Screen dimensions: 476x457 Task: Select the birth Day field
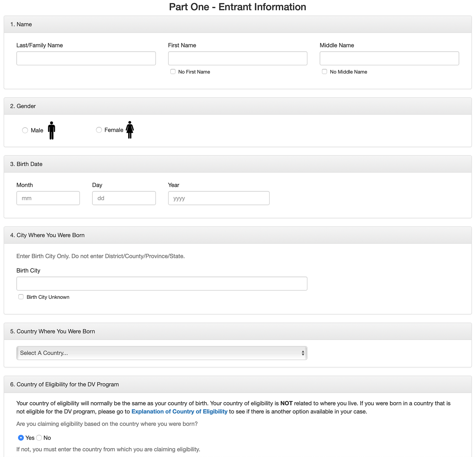(124, 198)
